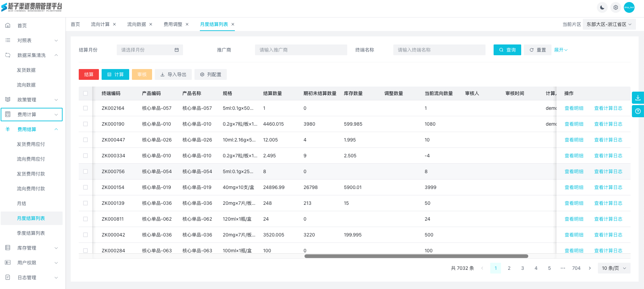Open the 当前片区 region dropdown

(x=609, y=24)
